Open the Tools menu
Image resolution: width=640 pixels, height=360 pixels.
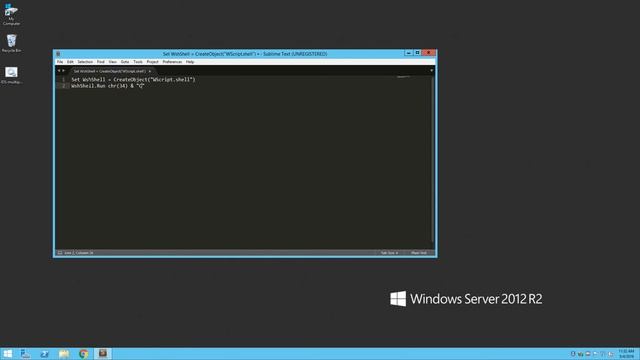pyautogui.click(x=138, y=62)
